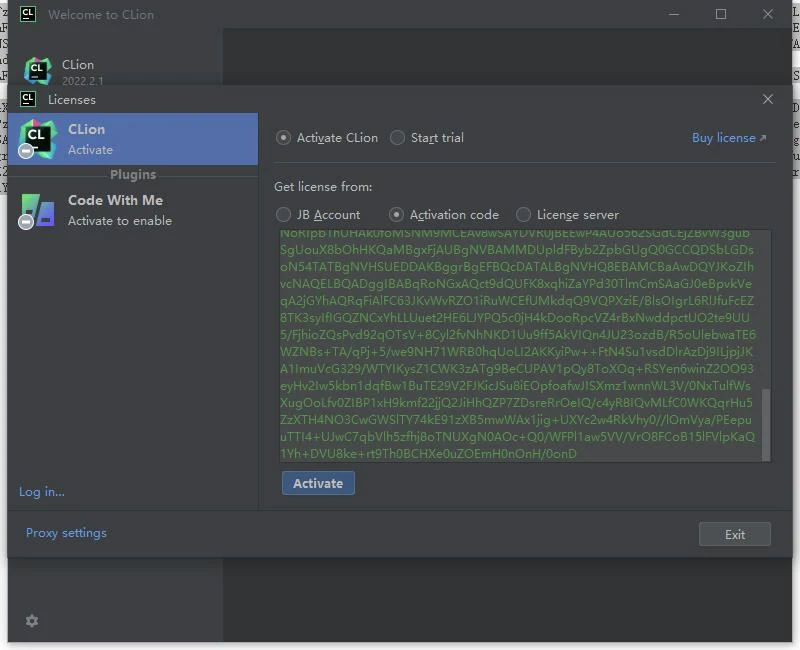Click the Welcome to CLion title bar icon
Viewport: 800px width, 650px height.
tap(28, 14)
